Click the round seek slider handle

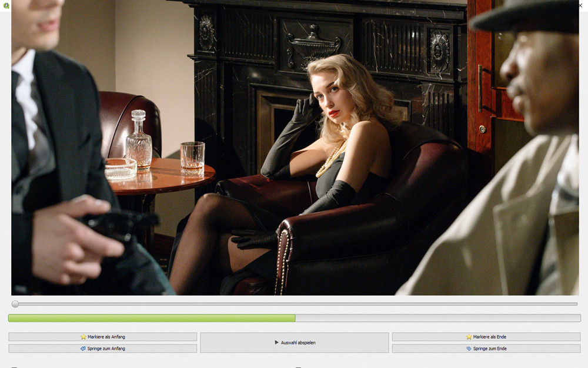[15, 304]
